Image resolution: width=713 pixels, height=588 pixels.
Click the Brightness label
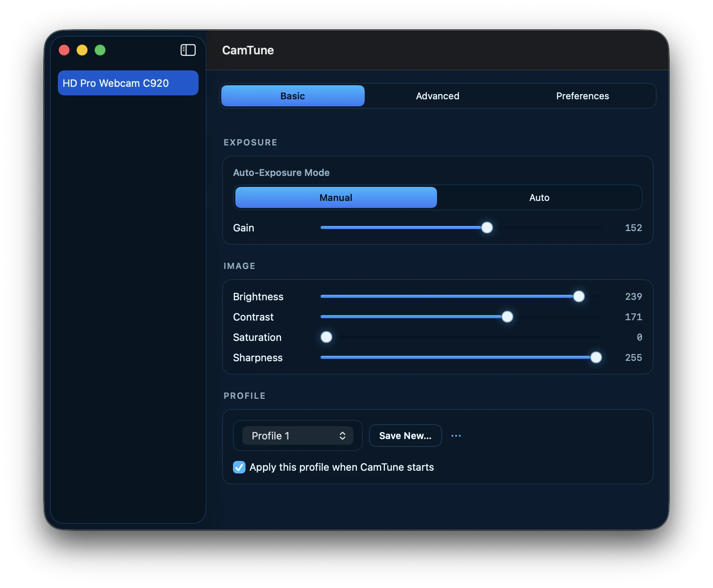coord(258,296)
